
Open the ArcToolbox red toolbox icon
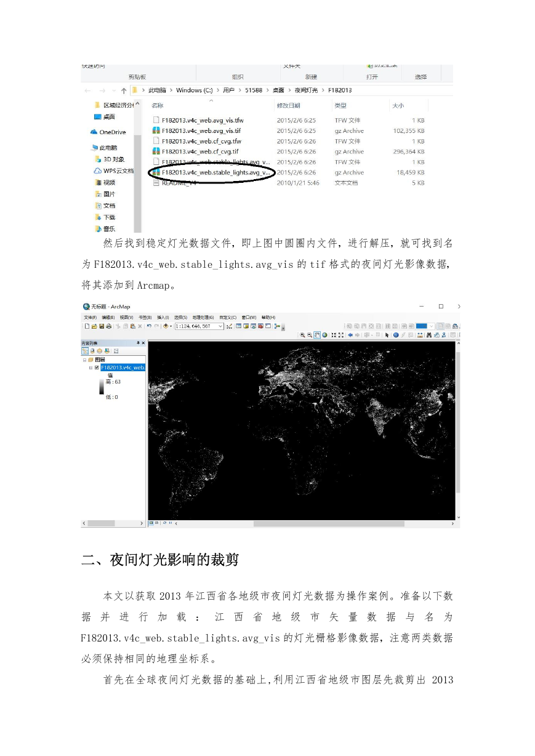pyautogui.click(x=260, y=326)
